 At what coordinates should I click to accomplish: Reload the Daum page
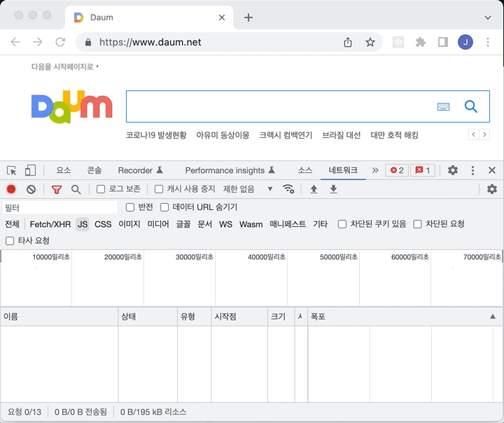pyautogui.click(x=60, y=42)
